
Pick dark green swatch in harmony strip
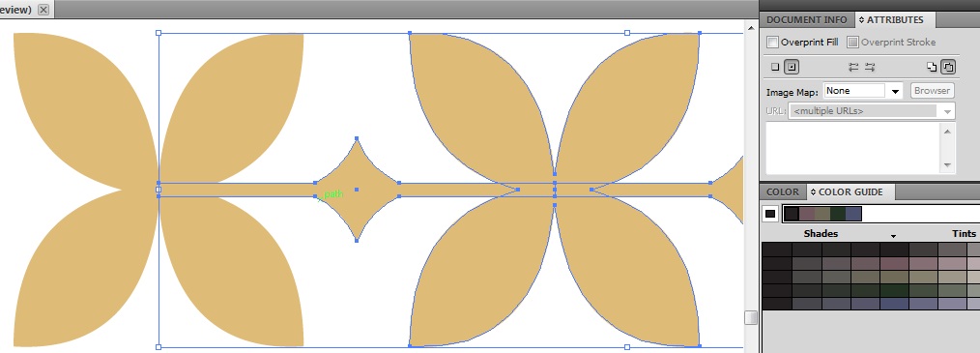pos(838,214)
